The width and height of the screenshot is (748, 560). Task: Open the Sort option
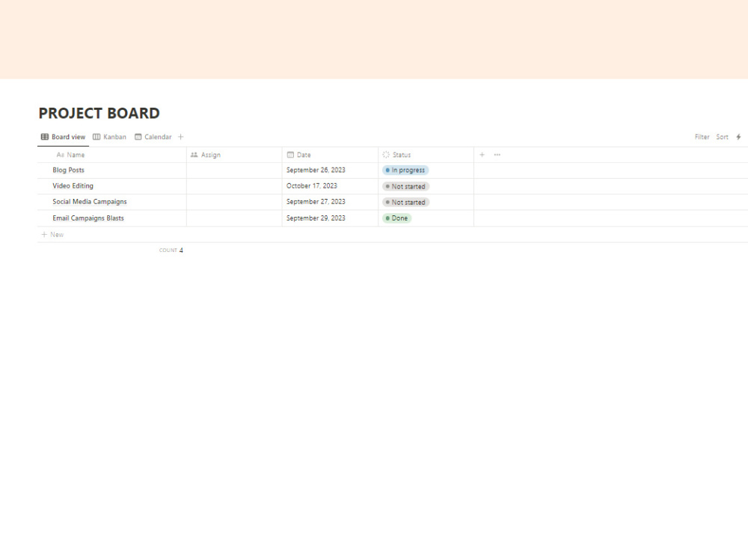722,137
